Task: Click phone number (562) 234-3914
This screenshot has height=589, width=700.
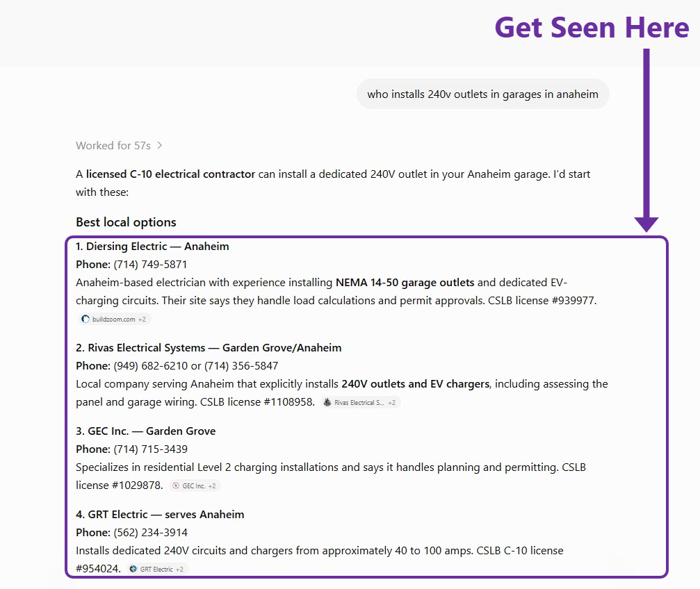Action: 150,533
